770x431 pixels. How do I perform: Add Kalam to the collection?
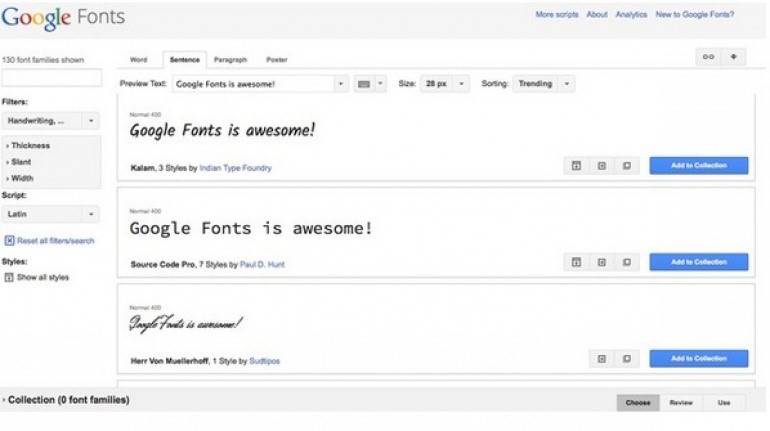pyautogui.click(x=698, y=166)
